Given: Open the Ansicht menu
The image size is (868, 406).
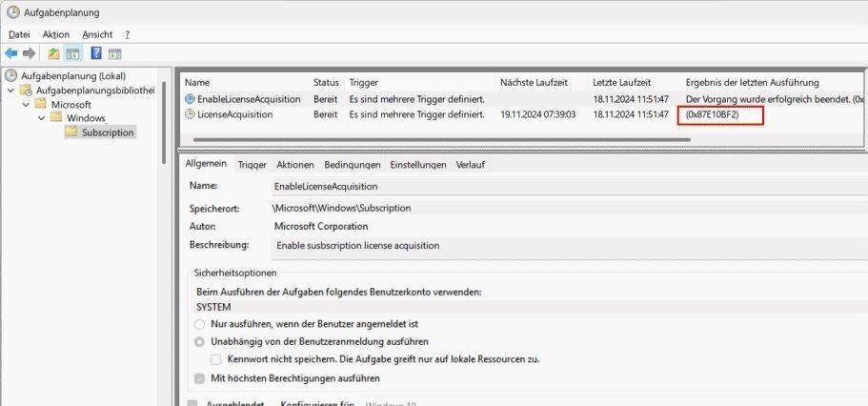Looking at the screenshot, I should [x=97, y=34].
